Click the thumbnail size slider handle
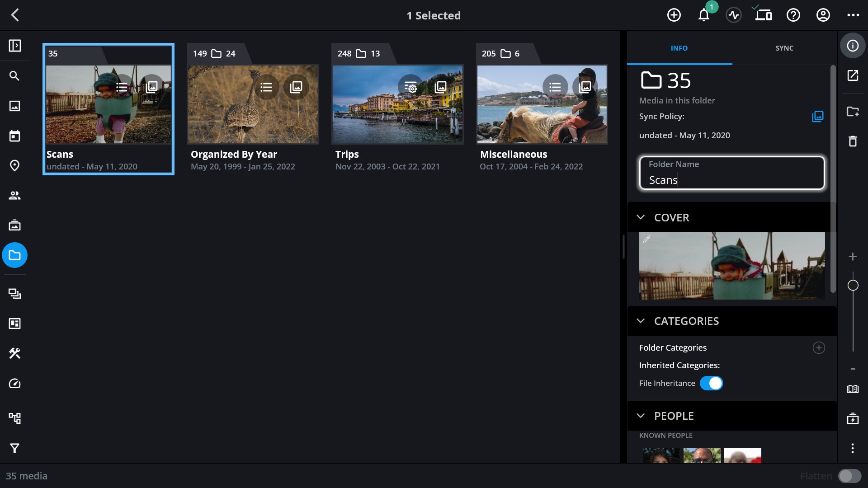Screen dimensions: 868x488 (x=853, y=286)
